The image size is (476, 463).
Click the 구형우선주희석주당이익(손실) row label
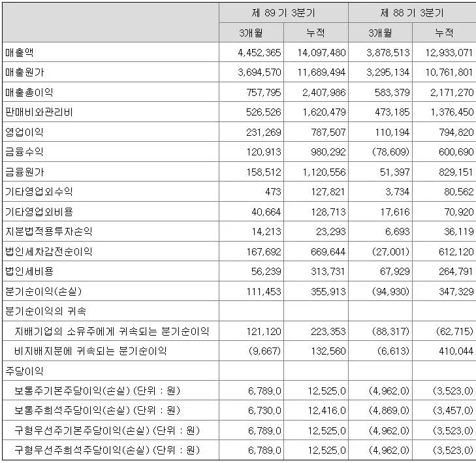pos(107,450)
